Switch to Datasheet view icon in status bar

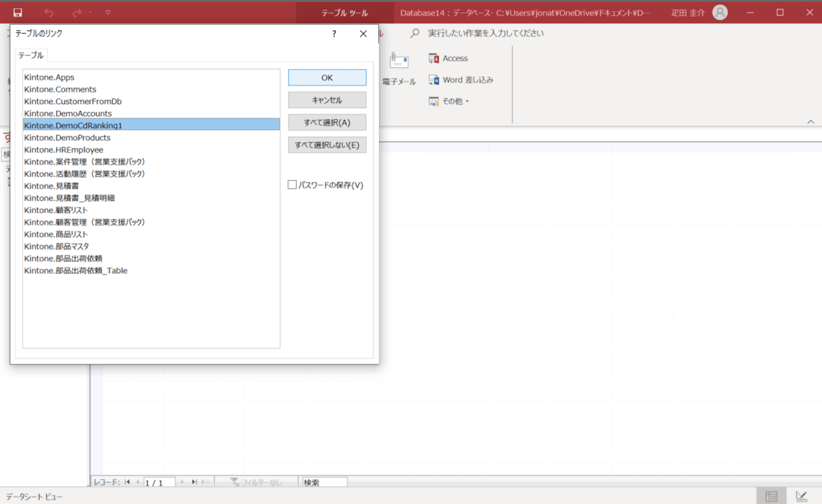[x=771, y=496]
